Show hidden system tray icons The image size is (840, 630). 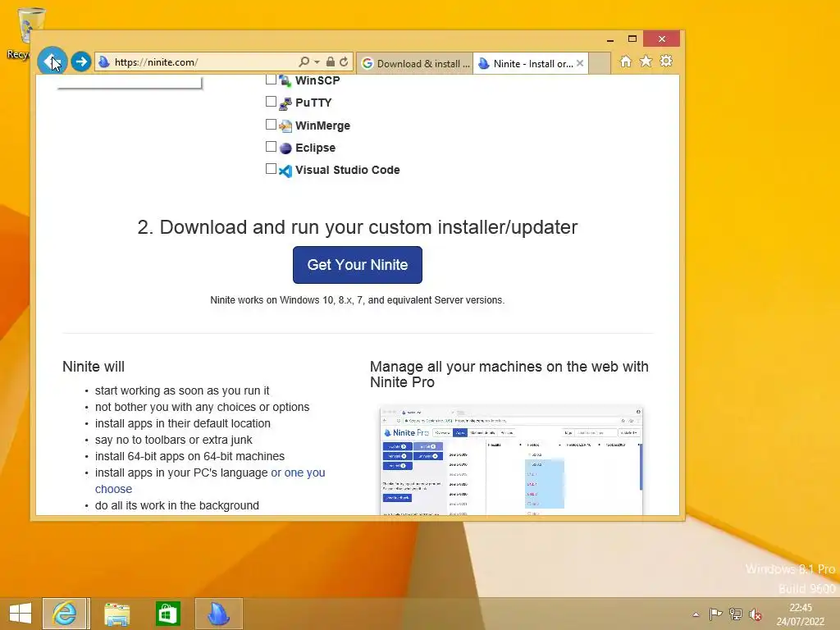[x=696, y=615]
